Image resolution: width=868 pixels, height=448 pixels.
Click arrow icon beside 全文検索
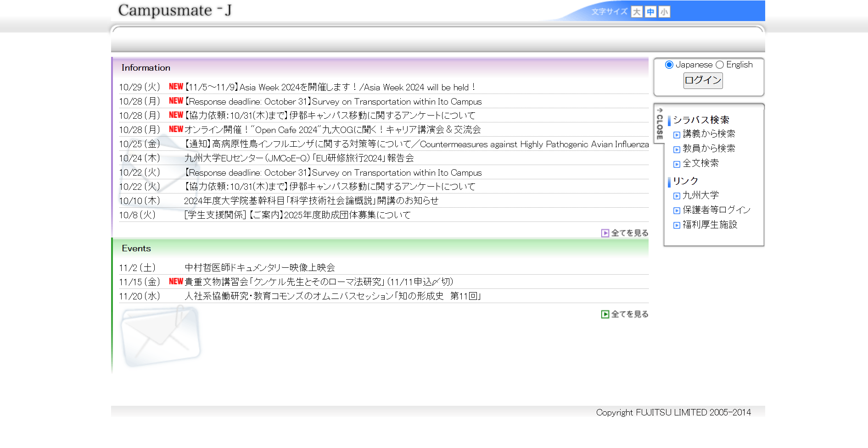[677, 164]
